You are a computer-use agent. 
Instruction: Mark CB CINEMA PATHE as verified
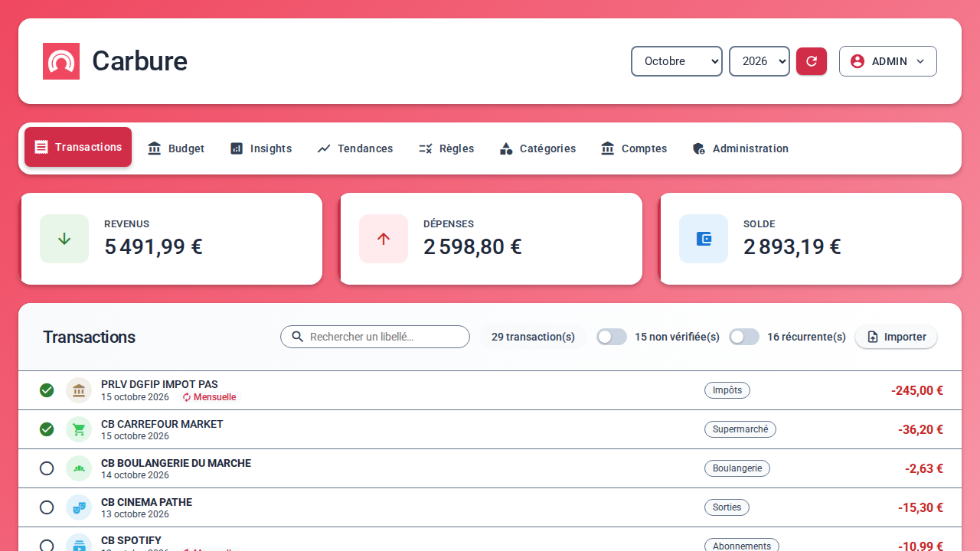[x=47, y=507]
